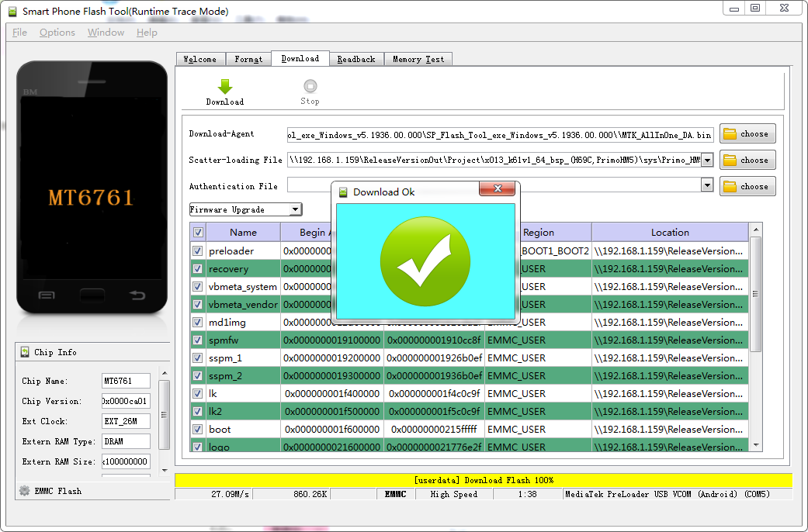This screenshot has height=532, width=808.
Task: Uncheck the preloader partition checkbox
Action: click(x=197, y=250)
